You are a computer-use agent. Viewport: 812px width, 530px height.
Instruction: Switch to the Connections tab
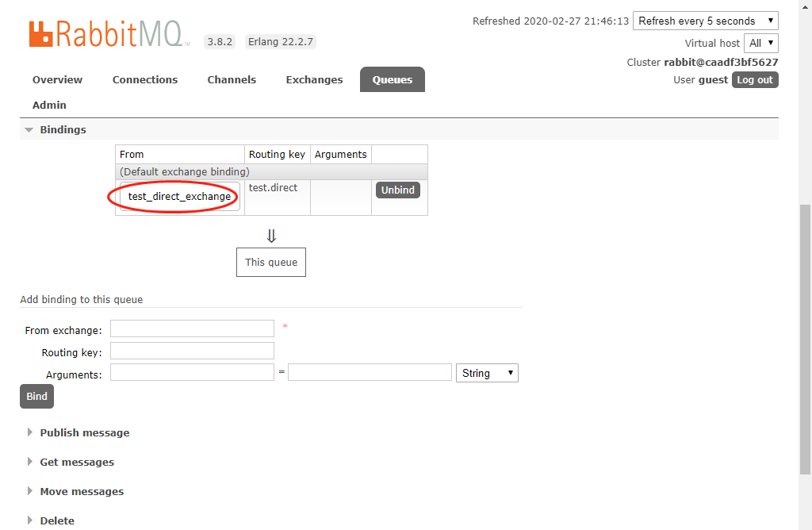pos(145,80)
